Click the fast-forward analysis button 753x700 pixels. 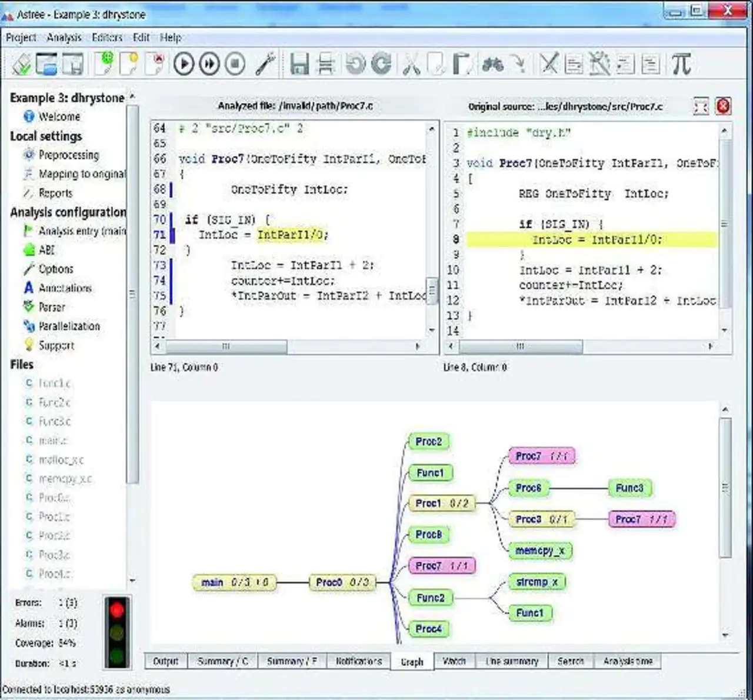[x=209, y=64]
